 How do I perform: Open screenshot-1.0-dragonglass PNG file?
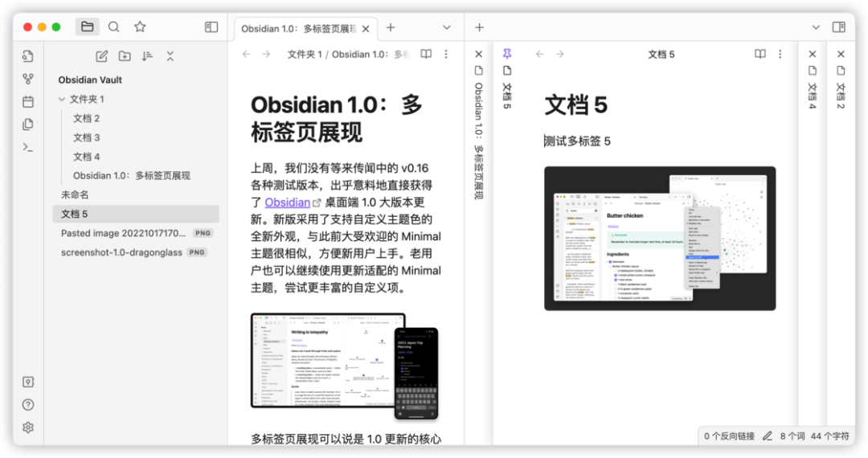click(x=133, y=252)
